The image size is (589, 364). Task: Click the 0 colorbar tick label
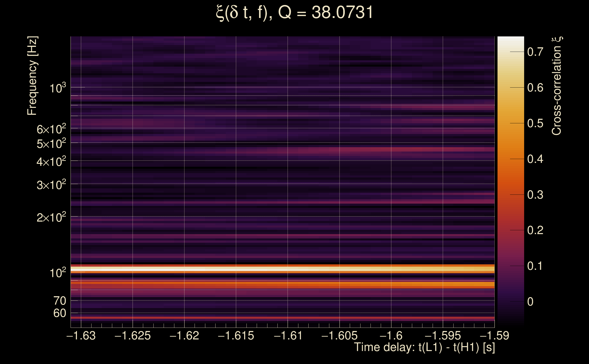pos(530,302)
